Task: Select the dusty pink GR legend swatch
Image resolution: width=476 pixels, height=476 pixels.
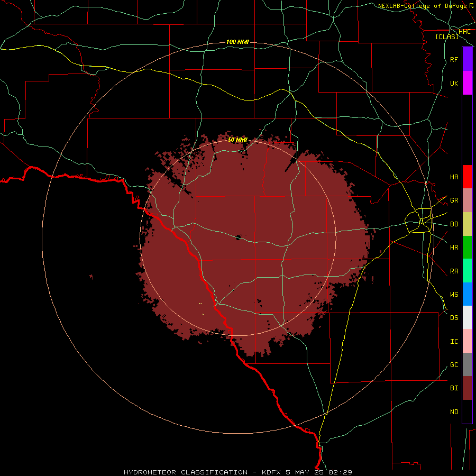Action: 467,200
